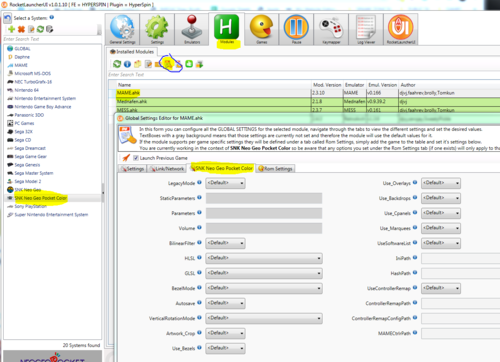The image size is (500, 362).
Task: Click the StaticParameters help icon
Action: click(199, 197)
